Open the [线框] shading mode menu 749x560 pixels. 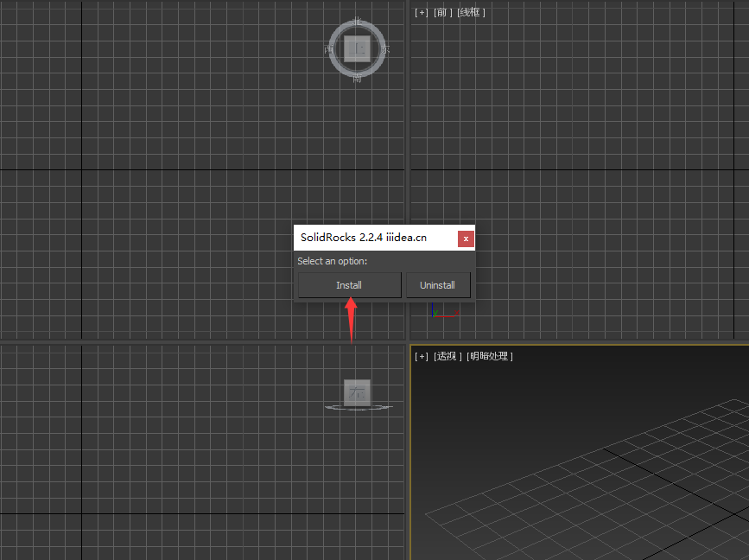click(x=471, y=12)
